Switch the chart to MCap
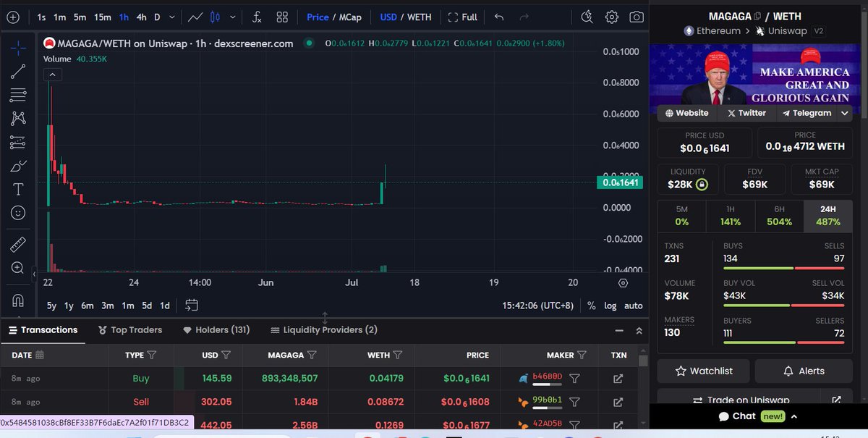This screenshot has height=438, width=868. [x=352, y=17]
